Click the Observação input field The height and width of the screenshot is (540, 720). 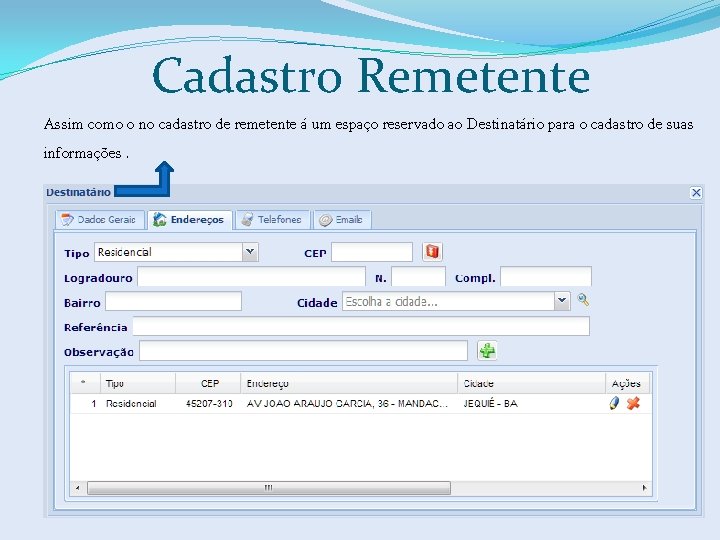(304, 351)
